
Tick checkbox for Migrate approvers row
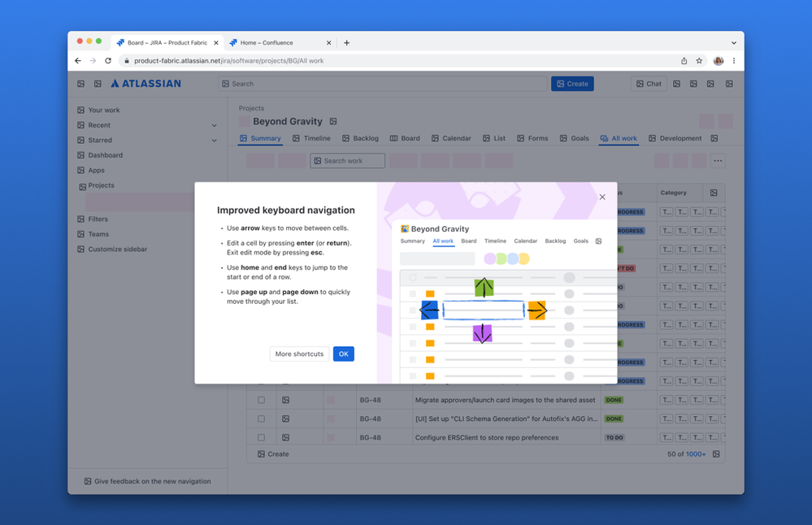coord(261,400)
